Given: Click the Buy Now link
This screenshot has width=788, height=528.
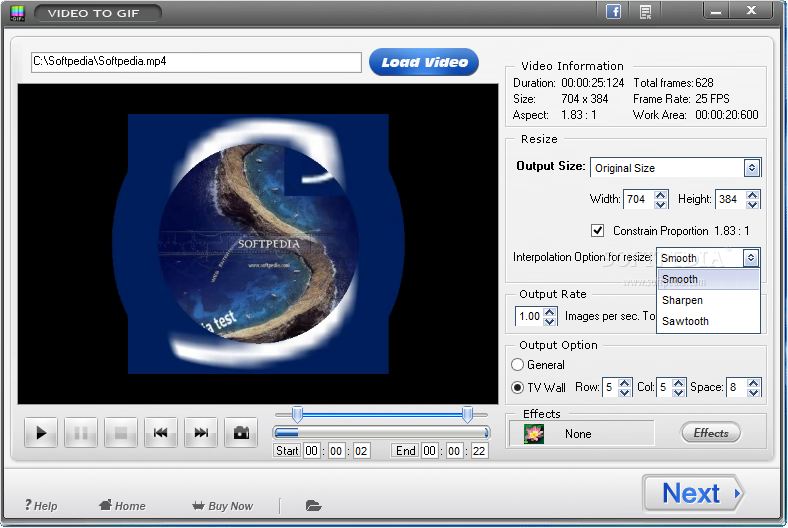Looking at the screenshot, I should (x=223, y=505).
